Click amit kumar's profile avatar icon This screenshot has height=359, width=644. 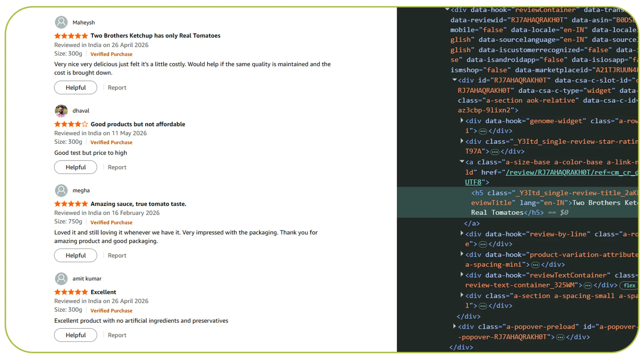click(x=61, y=279)
